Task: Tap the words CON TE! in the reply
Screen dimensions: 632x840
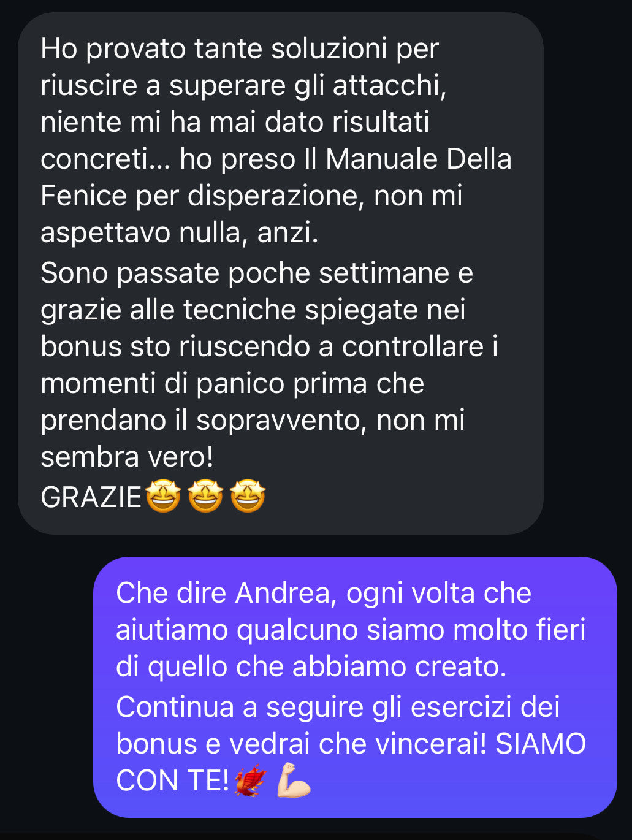Action: [x=172, y=781]
